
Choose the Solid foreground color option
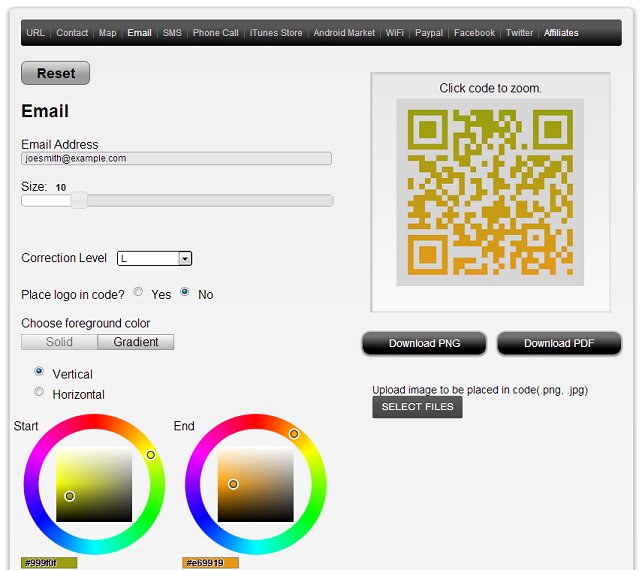59,342
